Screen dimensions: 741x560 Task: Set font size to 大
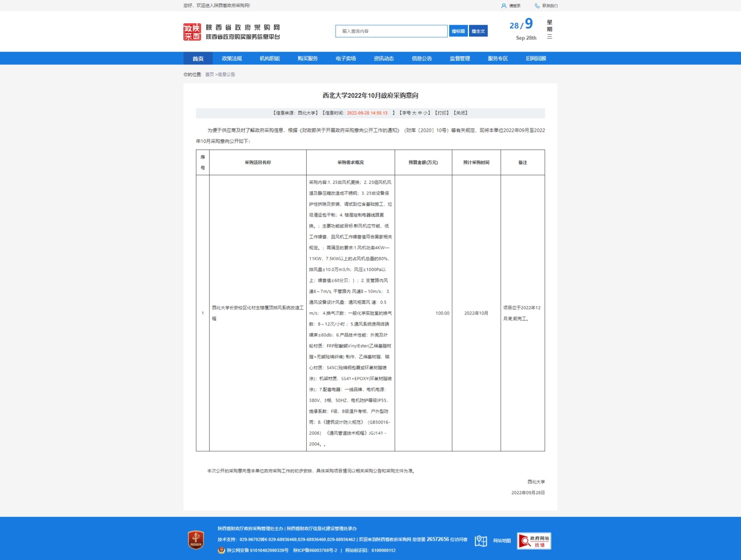click(x=414, y=113)
